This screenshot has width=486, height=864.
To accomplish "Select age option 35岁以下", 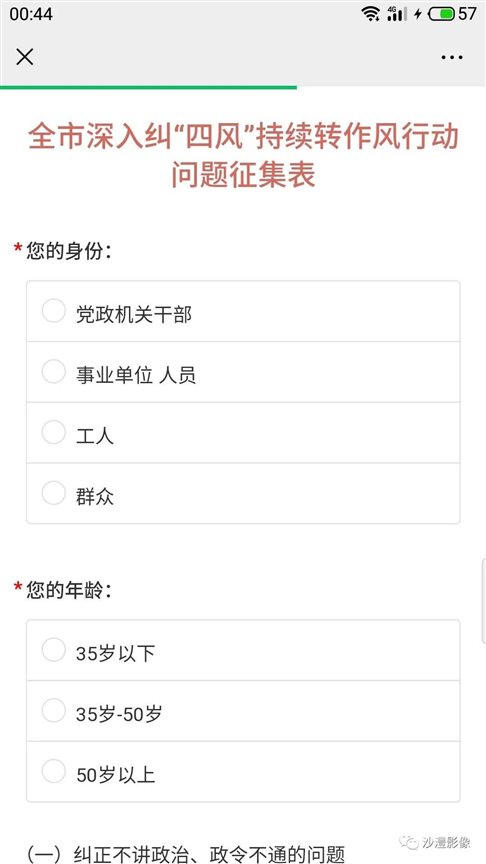I will coord(243,650).
